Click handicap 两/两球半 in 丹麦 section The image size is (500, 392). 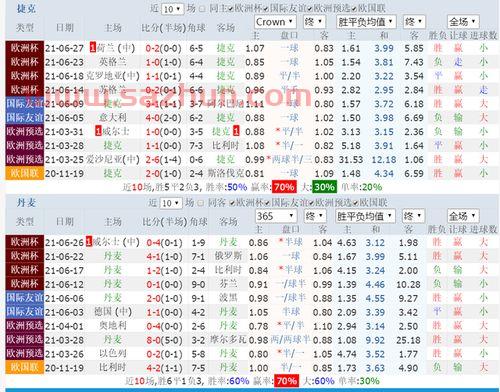(290, 340)
